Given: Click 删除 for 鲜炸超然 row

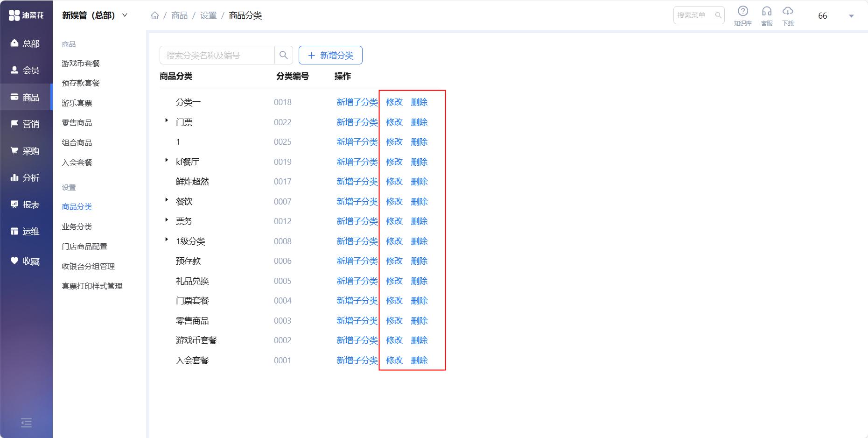Looking at the screenshot, I should coord(419,182).
